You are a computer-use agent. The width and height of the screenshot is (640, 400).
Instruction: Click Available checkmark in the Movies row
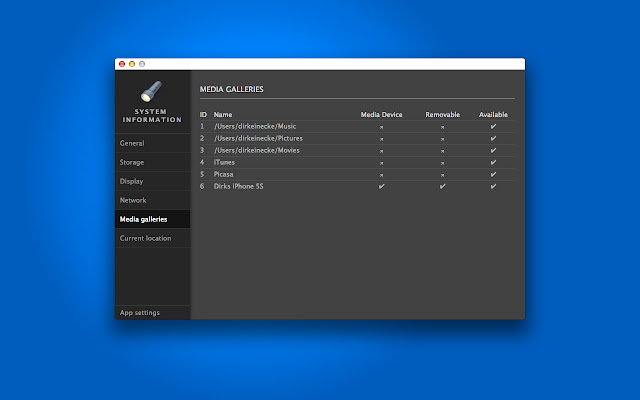click(x=493, y=150)
